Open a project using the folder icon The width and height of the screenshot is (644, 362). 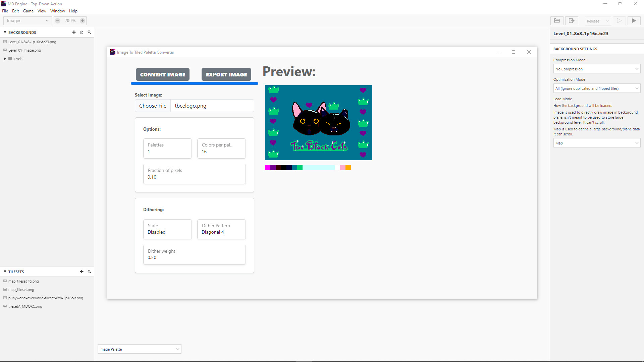[x=556, y=20]
